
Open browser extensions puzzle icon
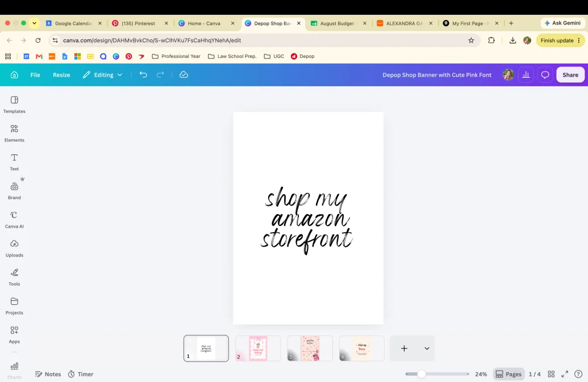point(491,40)
